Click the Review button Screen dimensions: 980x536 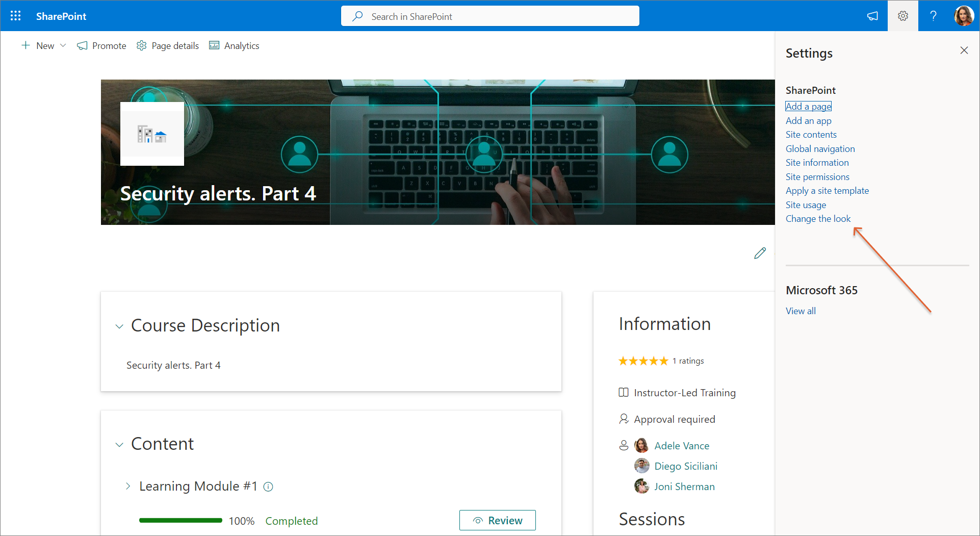coord(497,520)
